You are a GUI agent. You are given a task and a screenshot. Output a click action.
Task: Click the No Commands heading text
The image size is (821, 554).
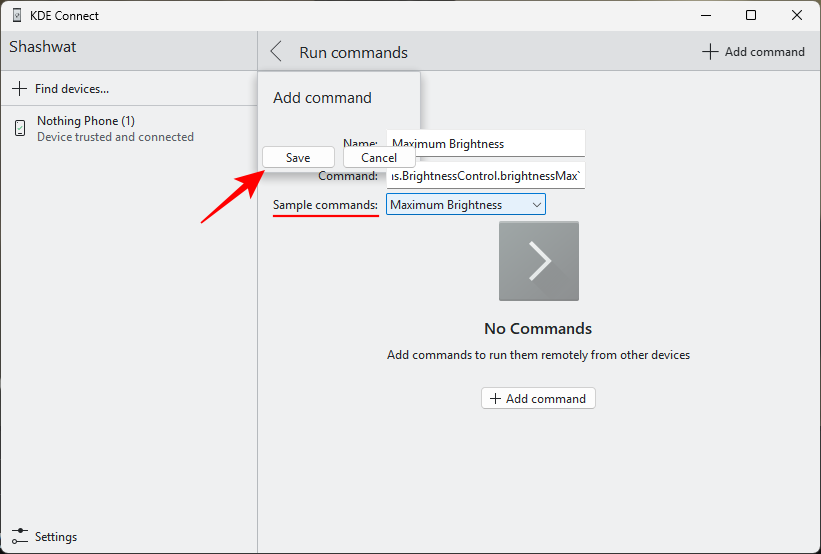[538, 328]
